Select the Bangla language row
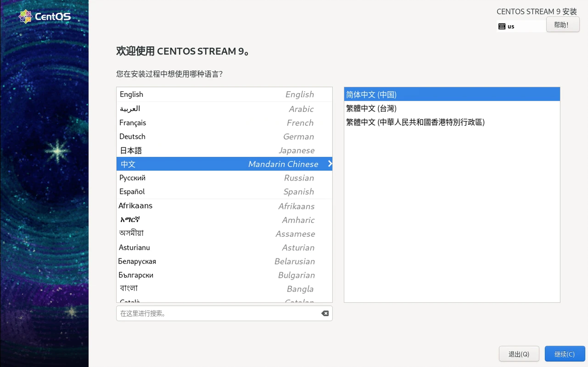588x367 pixels. click(x=224, y=289)
